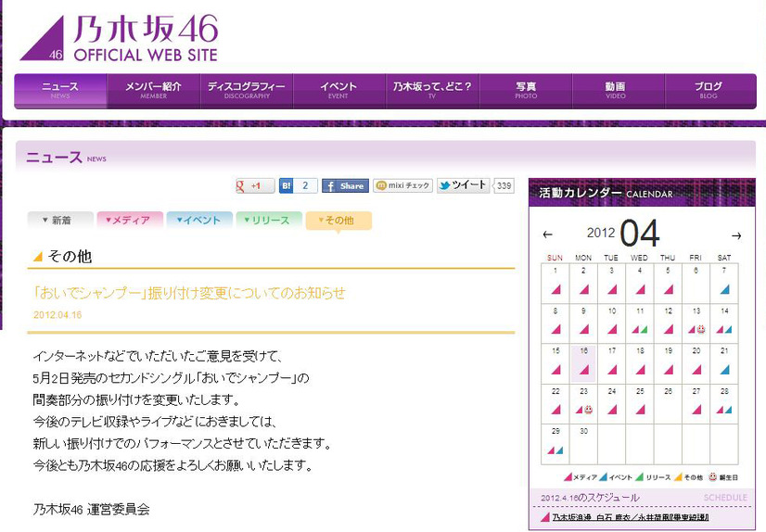Click the Nogizaka46 official site logo
The image size is (766, 532).
click(x=120, y=38)
